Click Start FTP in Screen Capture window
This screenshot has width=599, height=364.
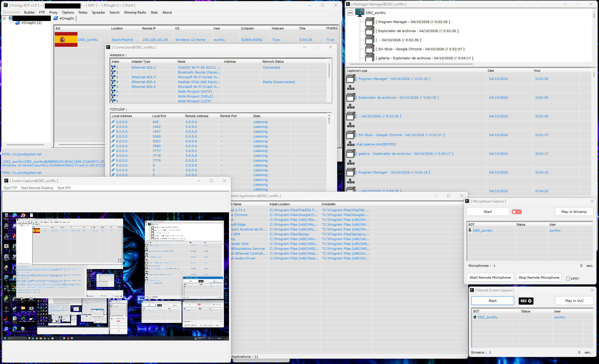click(10, 188)
